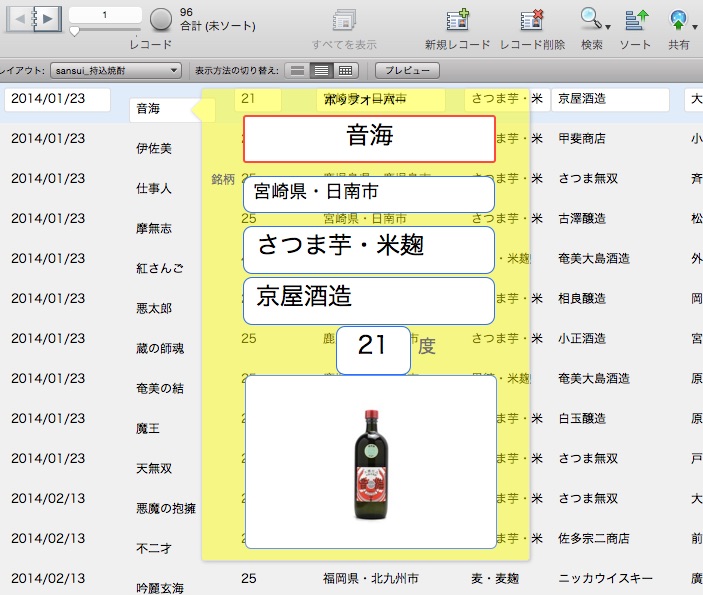Go to next record in book icon
This screenshot has height=595, width=703.
pyautogui.click(x=48, y=19)
